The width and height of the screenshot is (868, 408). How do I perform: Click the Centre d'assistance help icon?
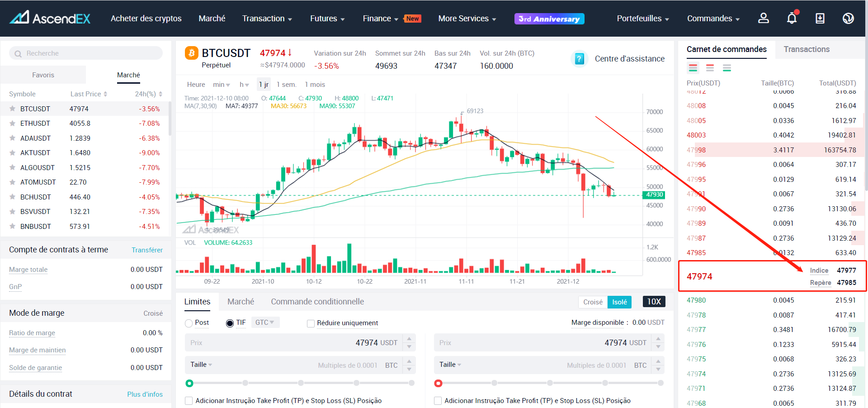[579, 59]
